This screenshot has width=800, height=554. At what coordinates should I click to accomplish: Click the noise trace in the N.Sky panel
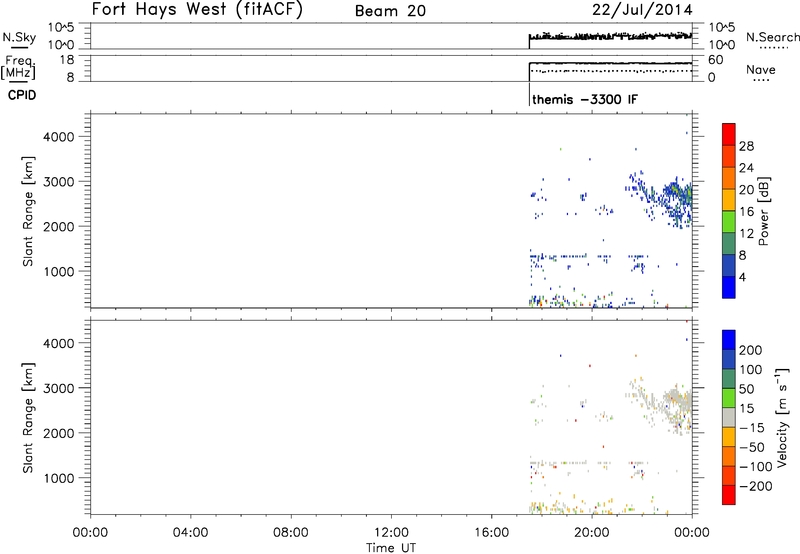pos(611,36)
